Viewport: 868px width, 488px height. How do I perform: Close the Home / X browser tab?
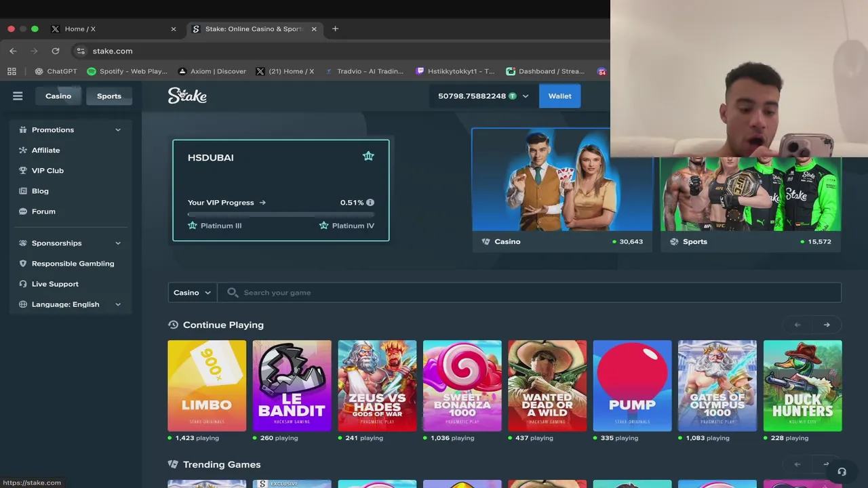(174, 29)
